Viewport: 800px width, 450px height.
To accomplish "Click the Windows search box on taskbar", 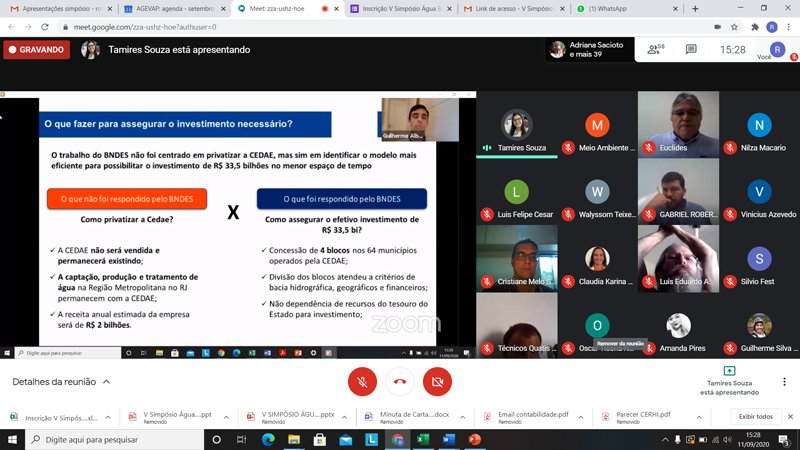I will click(x=100, y=439).
